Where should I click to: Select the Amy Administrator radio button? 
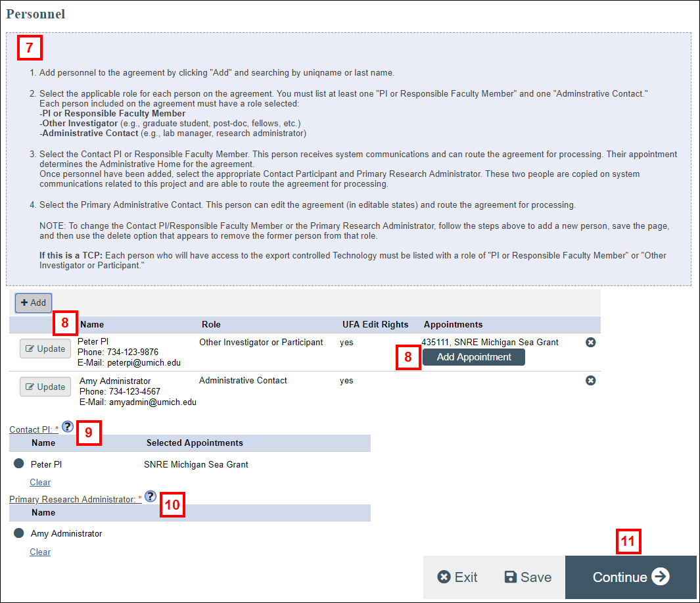point(19,533)
